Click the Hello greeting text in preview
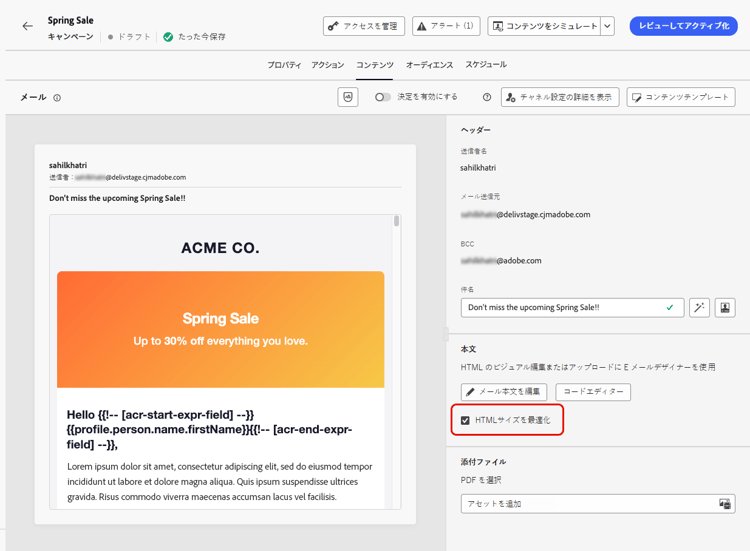This screenshot has width=750, height=551. tap(210, 430)
